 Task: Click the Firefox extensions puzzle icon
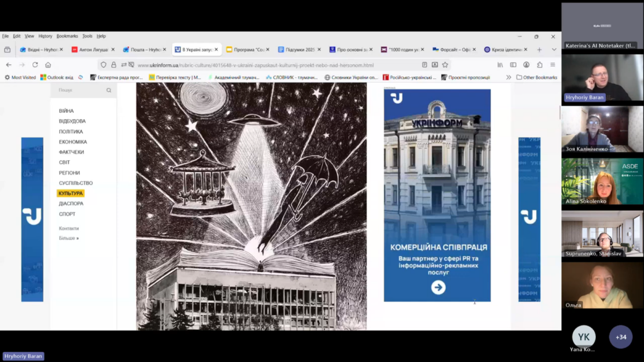tap(539, 65)
